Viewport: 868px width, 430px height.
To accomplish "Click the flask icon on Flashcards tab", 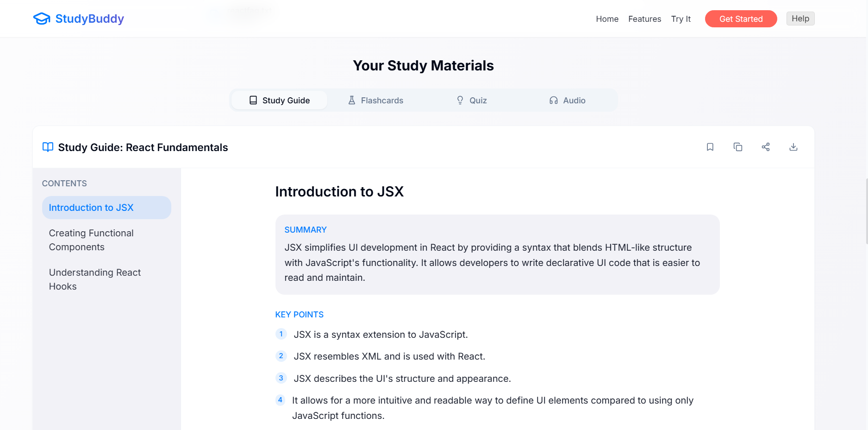I will [x=352, y=100].
